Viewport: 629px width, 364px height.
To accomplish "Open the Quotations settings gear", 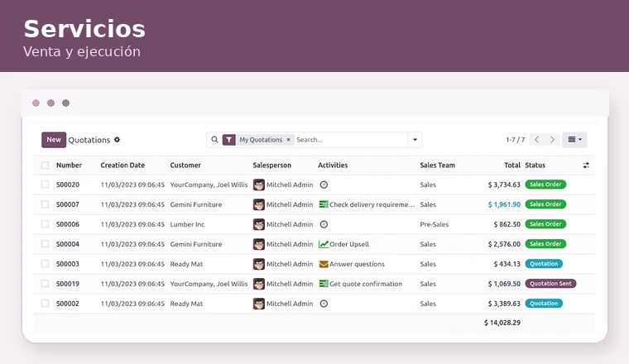I will point(118,140).
